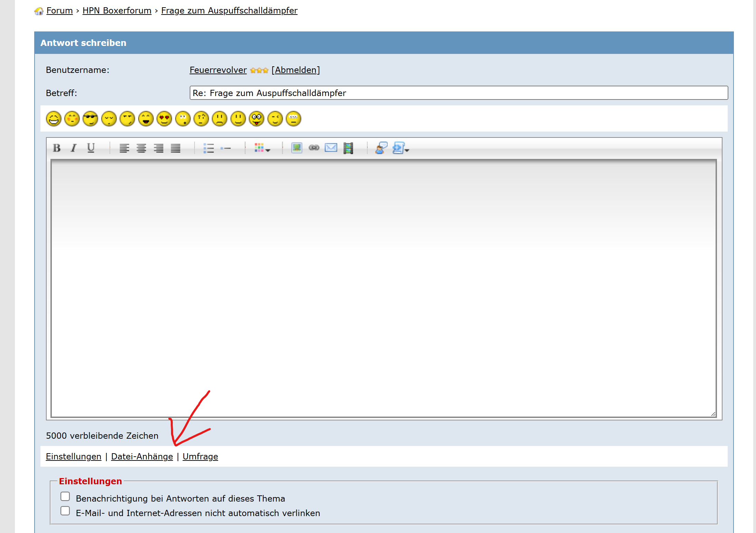The image size is (756, 533).
Task: Click the chain link icon to insert a hyperlink
Action: [314, 148]
